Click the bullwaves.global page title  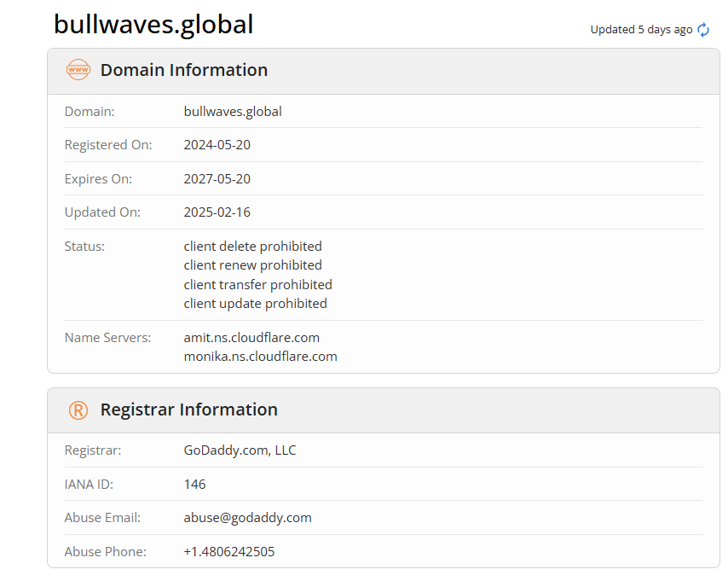(x=153, y=25)
